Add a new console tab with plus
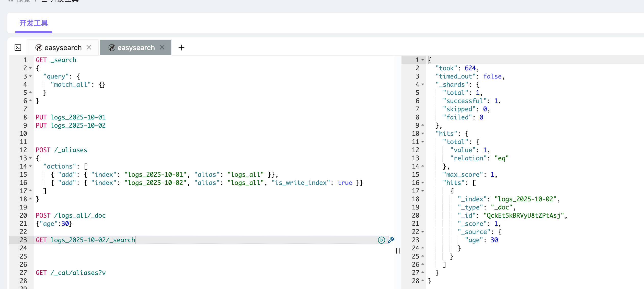644x289 pixels. pyautogui.click(x=181, y=48)
